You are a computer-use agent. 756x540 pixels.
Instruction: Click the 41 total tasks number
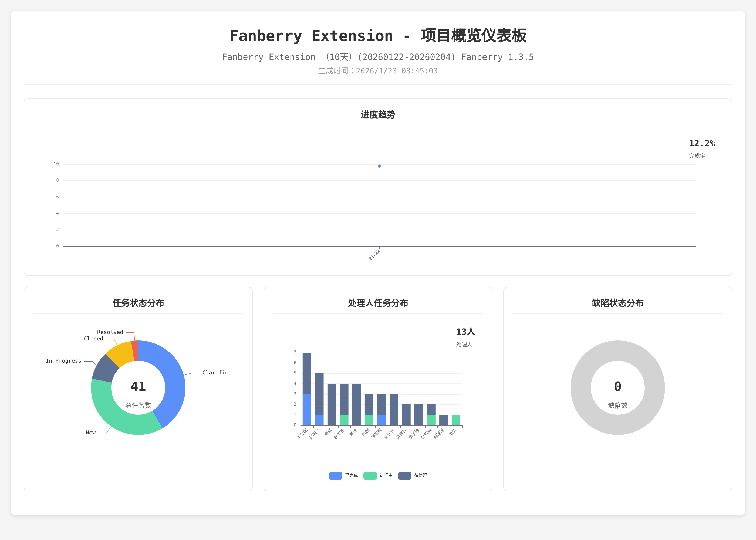point(138,386)
